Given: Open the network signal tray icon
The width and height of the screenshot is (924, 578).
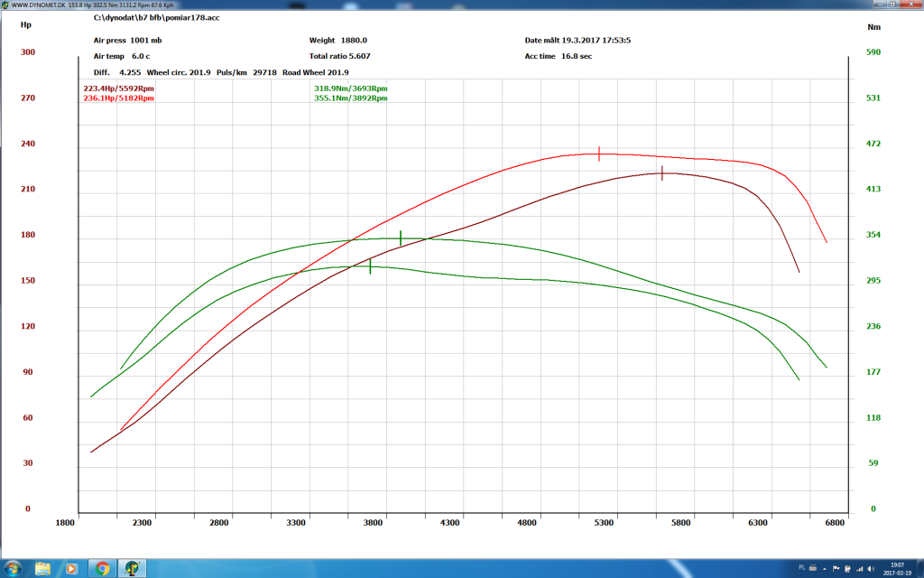Looking at the screenshot, I should 860,569.
